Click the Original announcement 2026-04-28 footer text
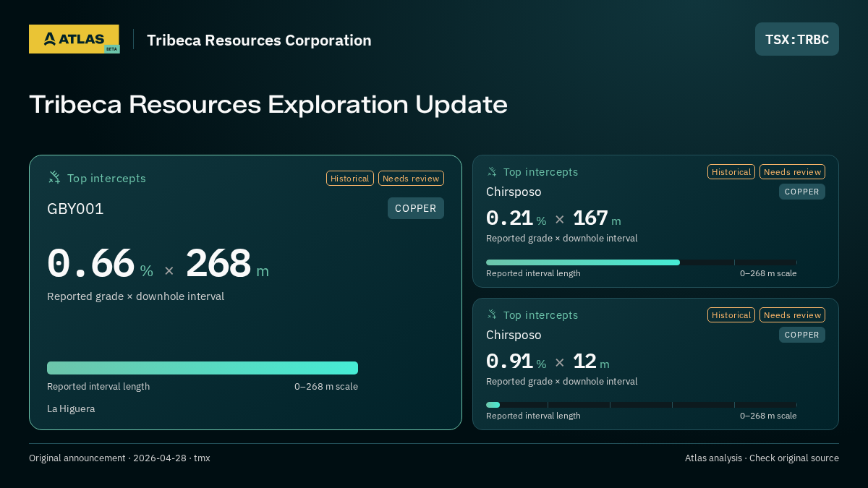Screen dimensions: 868x488 point(119,458)
